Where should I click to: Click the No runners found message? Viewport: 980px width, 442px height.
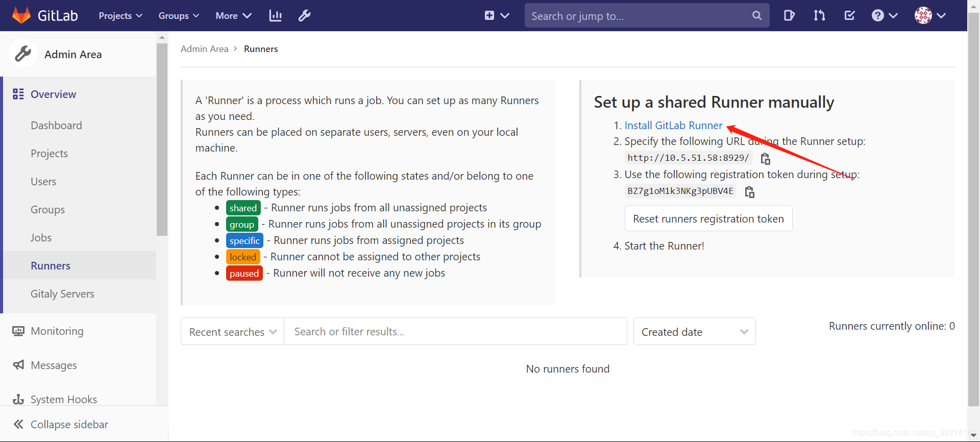[x=568, y=369]
